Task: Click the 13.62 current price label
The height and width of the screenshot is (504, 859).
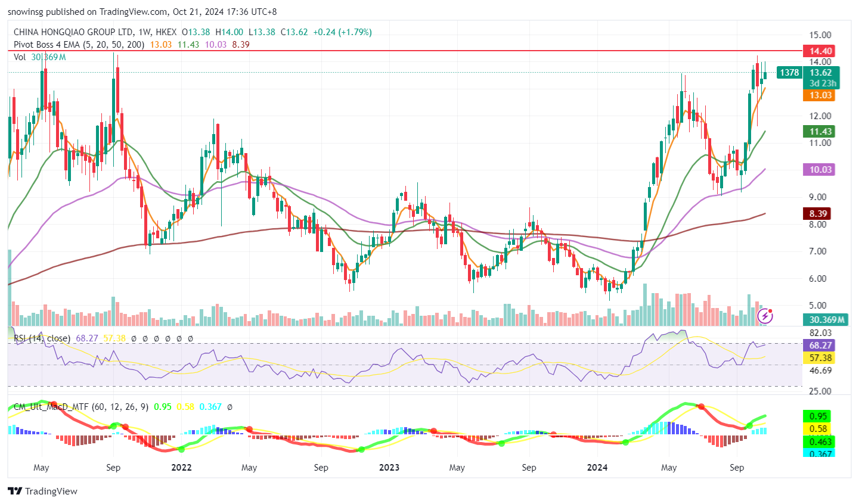Action: pyautogui.click(x=821, y=73)
